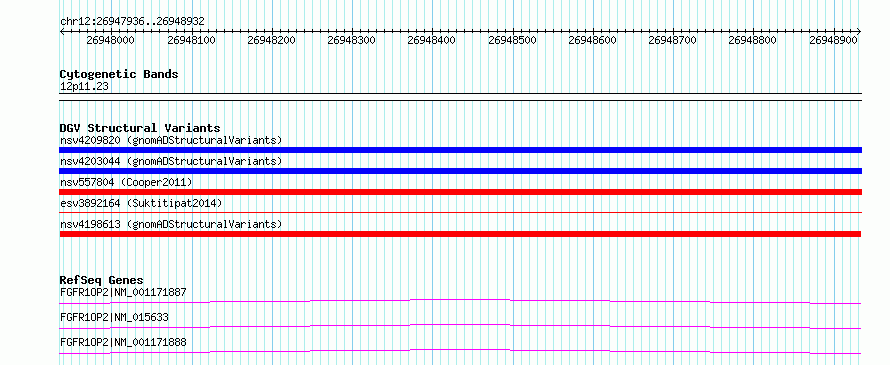Screen dimensions: 890x365
Task: Select the blue bar for nsv4203044
Action: pos(460,171)
